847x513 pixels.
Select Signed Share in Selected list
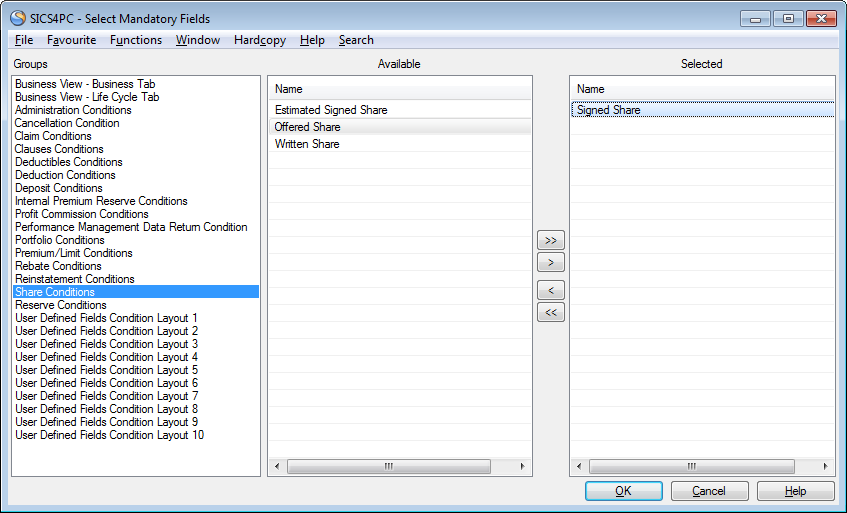609,110
